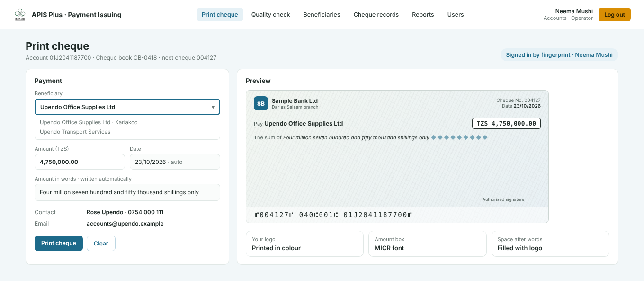Open the Print cheque tab
This screenshot has width=644, height=281.
click(x=220, y=15)
